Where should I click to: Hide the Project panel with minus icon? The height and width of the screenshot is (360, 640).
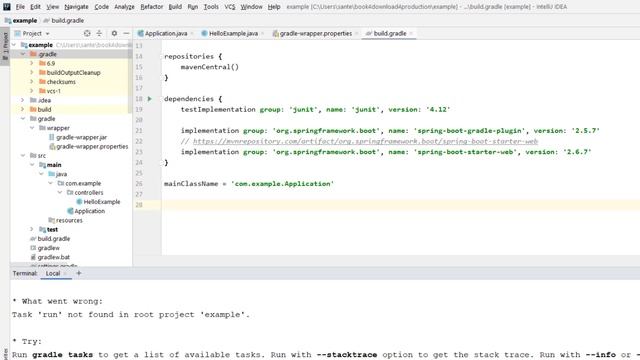[126, 33]
